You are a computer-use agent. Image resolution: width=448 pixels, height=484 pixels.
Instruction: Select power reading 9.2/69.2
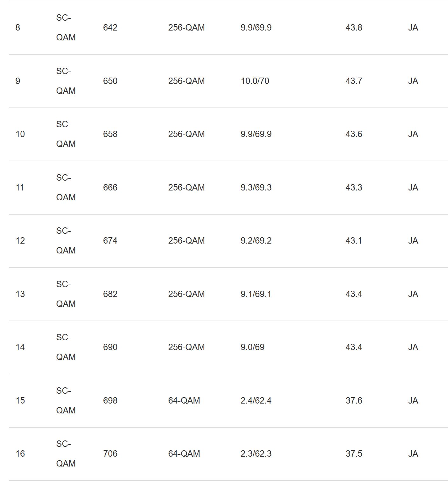point(256,241)
